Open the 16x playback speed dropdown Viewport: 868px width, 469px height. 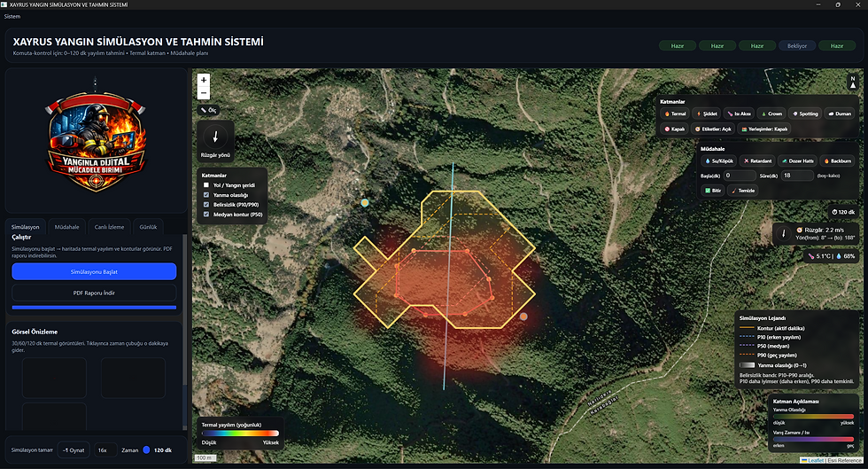pyautogui.click(x=105, y=450)
